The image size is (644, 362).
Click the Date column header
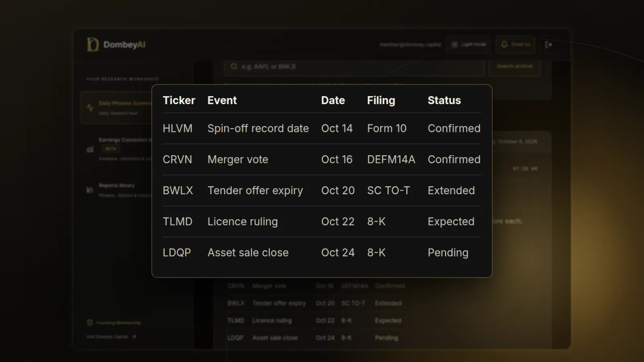tap(333, 101)
